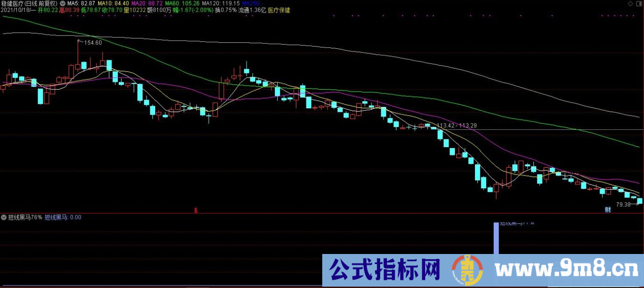Click the MA60: 105.26 label

pos(182,3)
